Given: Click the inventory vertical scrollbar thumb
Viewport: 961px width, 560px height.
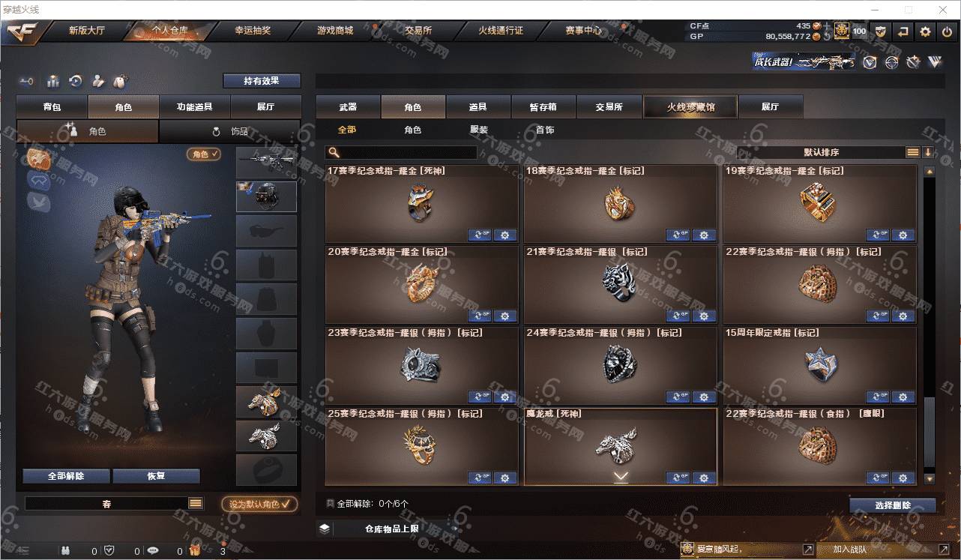Looking at the screenshot, I should coord(929,433).
